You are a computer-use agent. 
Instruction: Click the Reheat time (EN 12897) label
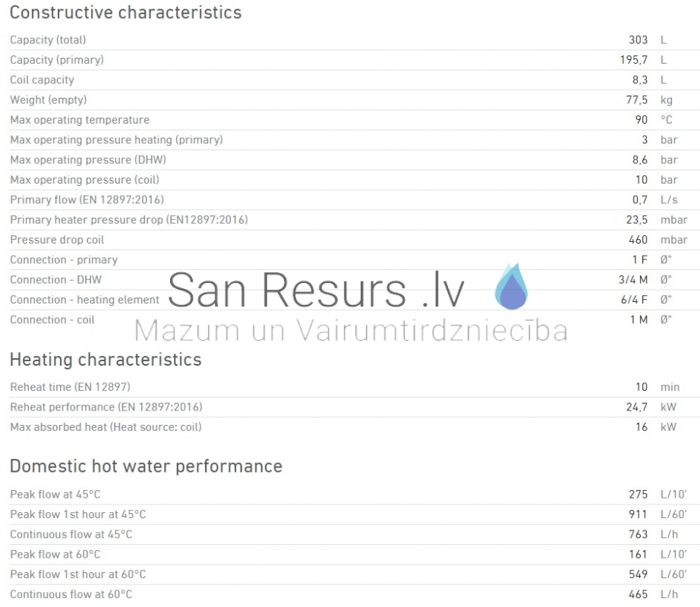click(x=70, y=387)
